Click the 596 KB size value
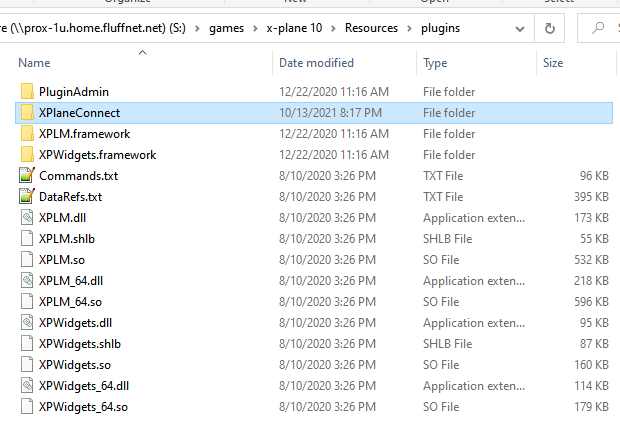 [x=591, y=302]
